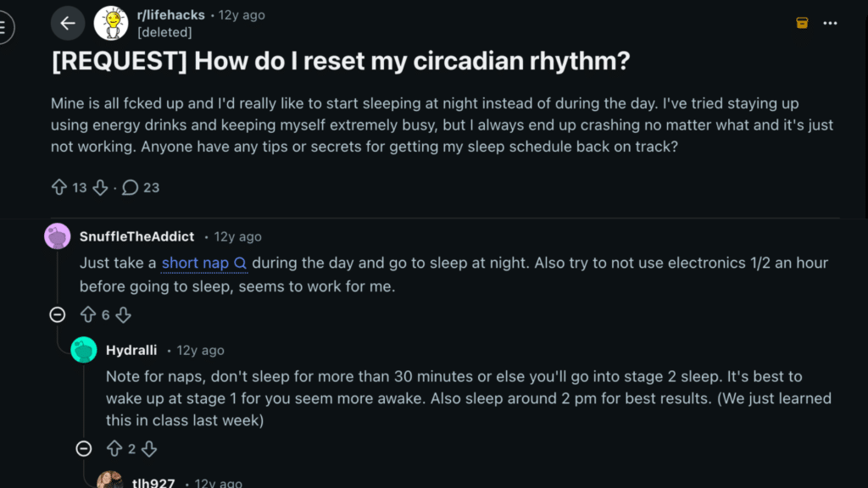Upvote SnuffleTheAddict's comment
This screenshot has height=488, width=868.
pyautogui.click(x=87, y=315)
